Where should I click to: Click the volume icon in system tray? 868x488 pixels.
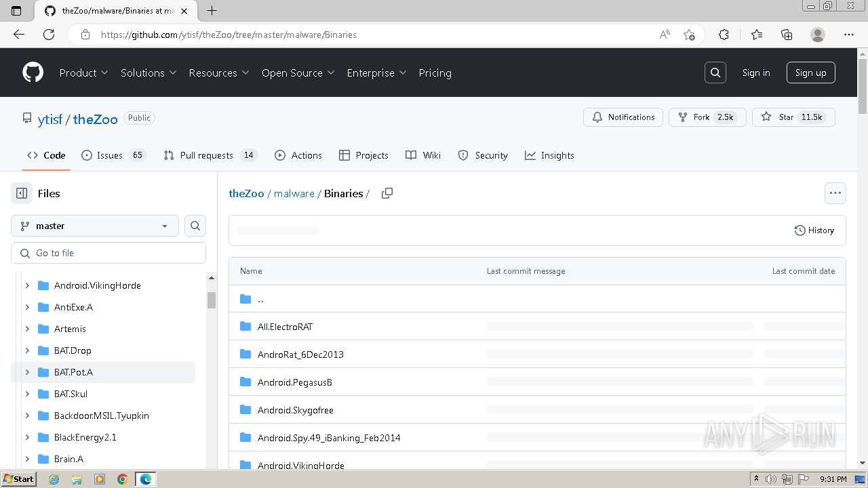pyautogui.click(x=771, y=479)
